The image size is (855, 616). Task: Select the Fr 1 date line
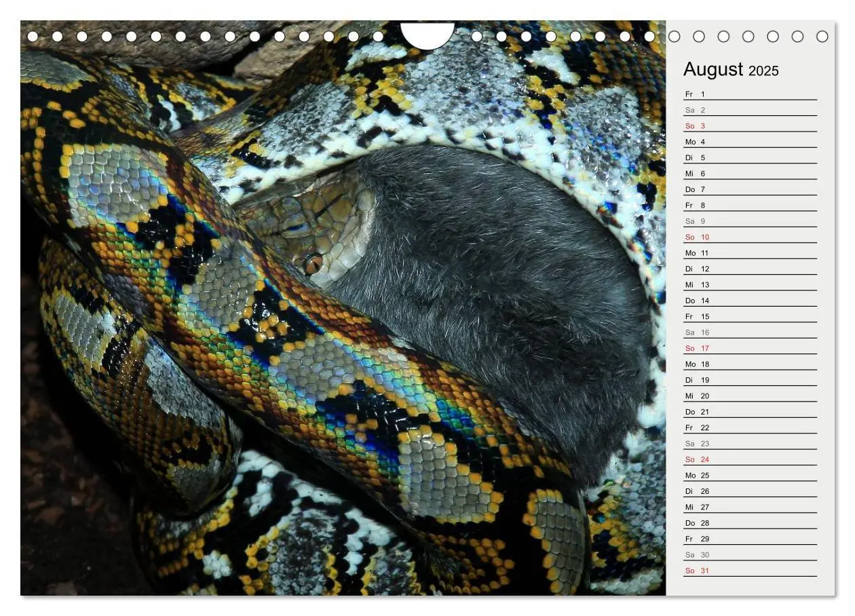(x=750, y=94)
